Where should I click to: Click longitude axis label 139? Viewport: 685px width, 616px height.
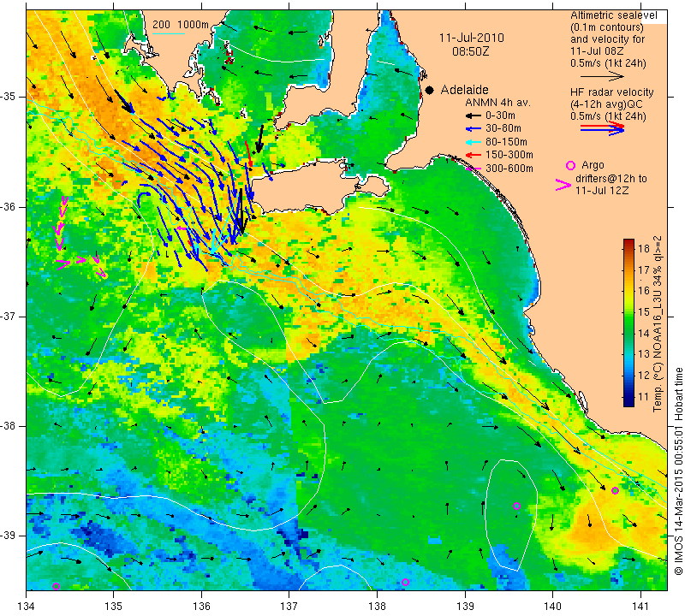(465, 607)
